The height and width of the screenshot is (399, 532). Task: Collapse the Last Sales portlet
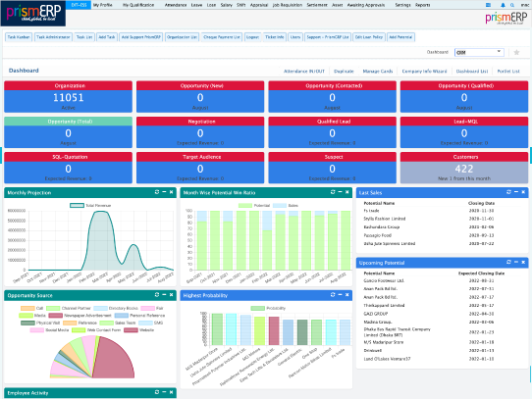coord(516,192)
